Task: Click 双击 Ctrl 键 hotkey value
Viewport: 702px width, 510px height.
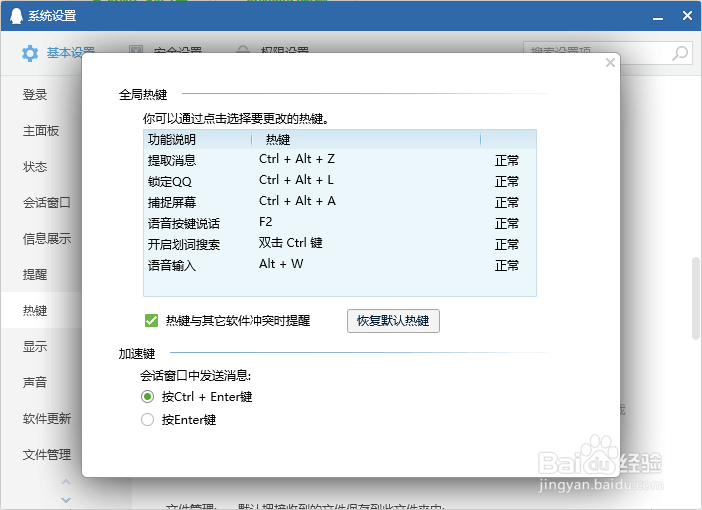Action: [x=291, y=243]
